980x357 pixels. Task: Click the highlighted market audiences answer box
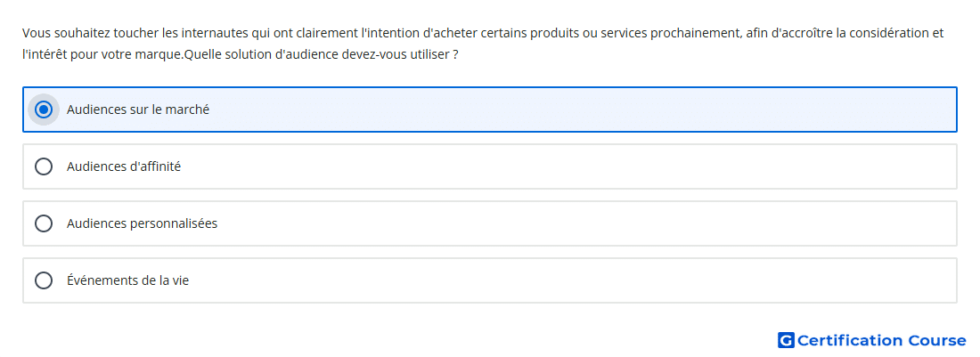[x=489, y=110]
